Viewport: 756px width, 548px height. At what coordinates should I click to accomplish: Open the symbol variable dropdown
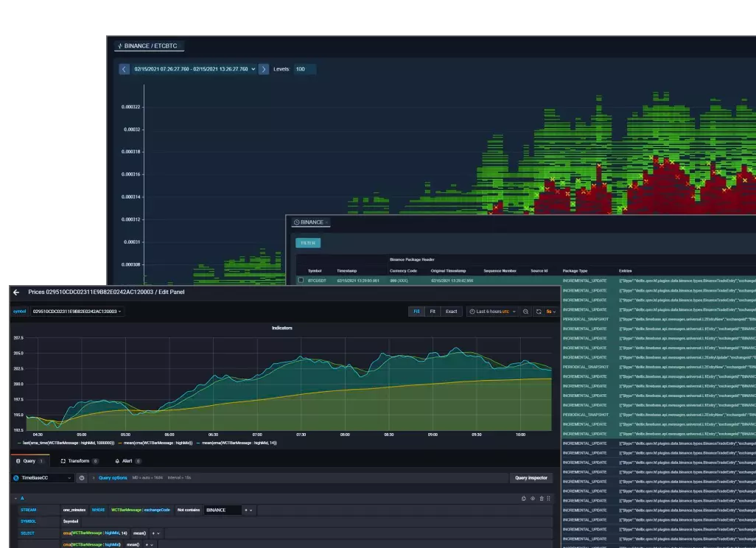(77, 312)
